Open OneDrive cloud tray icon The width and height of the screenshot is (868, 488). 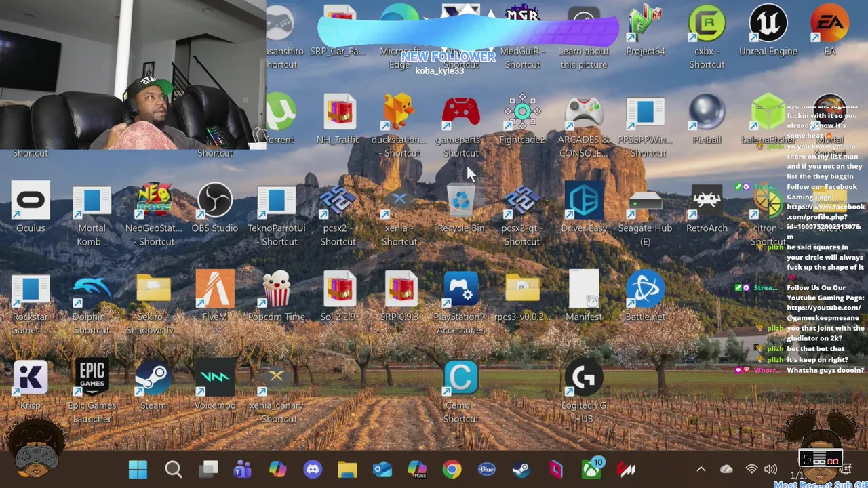726,469
